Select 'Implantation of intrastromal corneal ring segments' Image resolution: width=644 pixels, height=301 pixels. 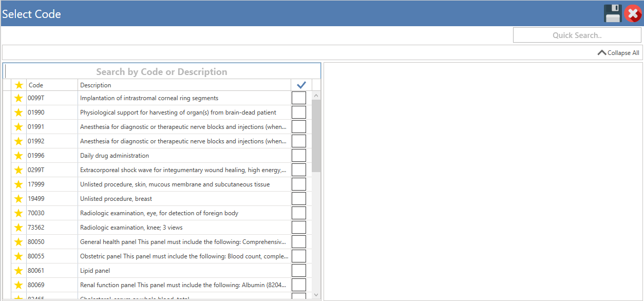[149, 98]
